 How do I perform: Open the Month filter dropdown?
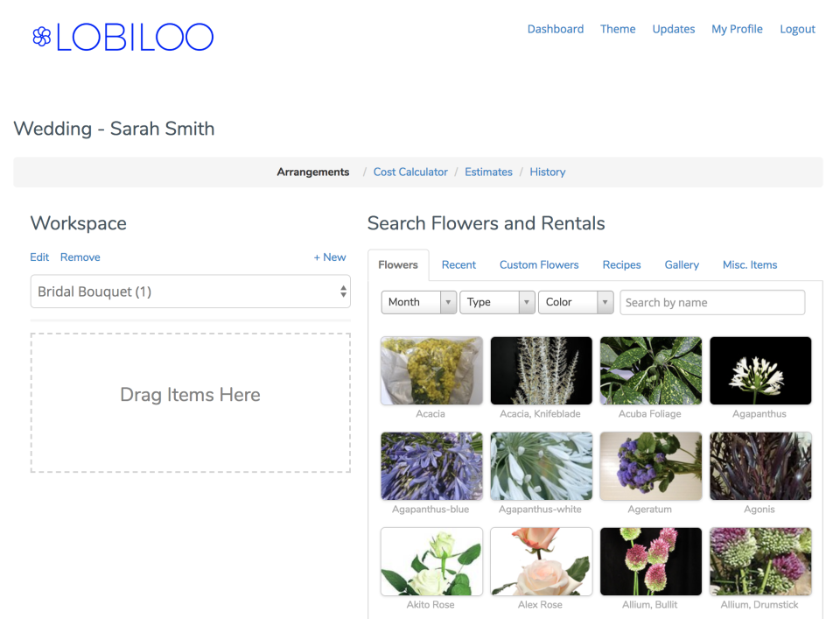(418, 302)
